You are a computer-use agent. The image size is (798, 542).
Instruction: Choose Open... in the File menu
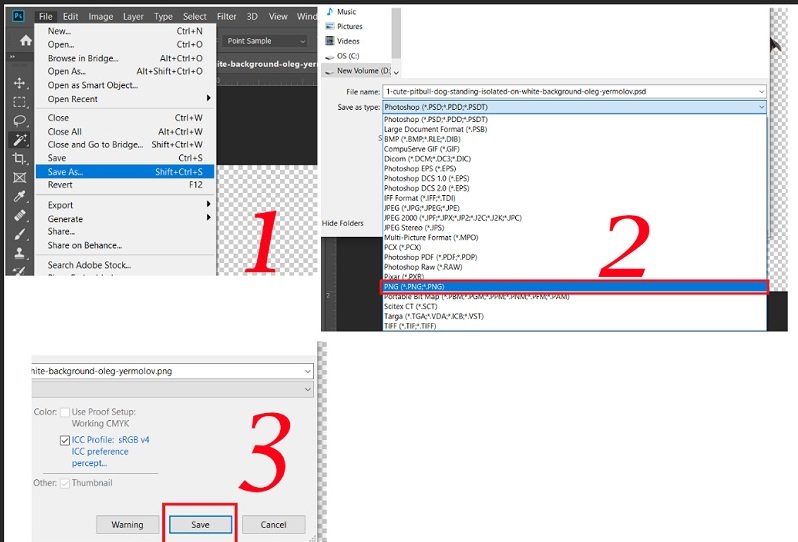(125, 44)
